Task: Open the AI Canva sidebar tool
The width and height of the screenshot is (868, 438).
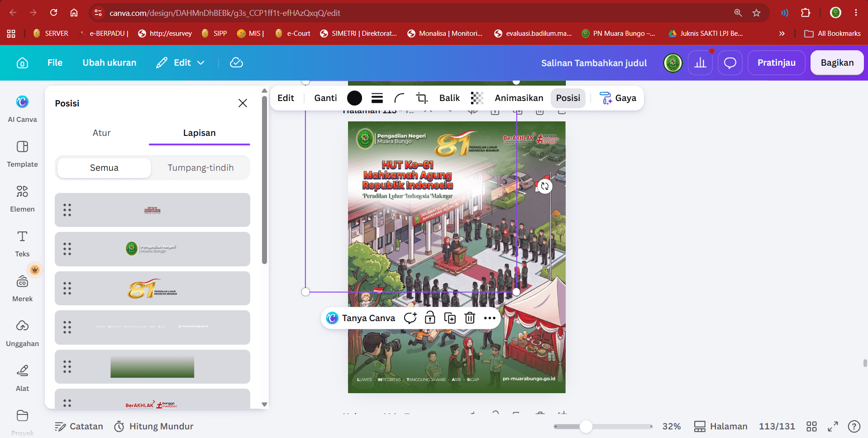Action: click(22, 109)
